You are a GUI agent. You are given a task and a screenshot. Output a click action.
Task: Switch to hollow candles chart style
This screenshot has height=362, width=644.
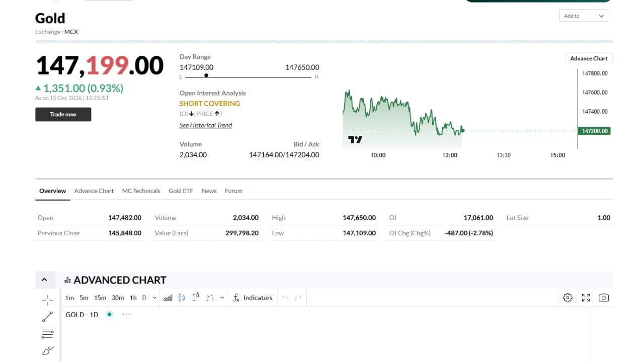click(196, 297)
